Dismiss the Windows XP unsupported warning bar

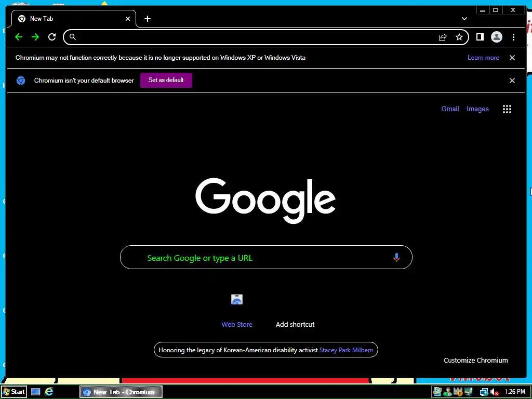coord(512,58)
